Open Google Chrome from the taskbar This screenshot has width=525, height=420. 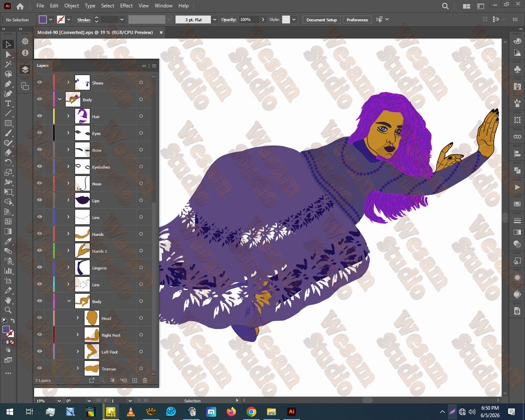(251, 411)
